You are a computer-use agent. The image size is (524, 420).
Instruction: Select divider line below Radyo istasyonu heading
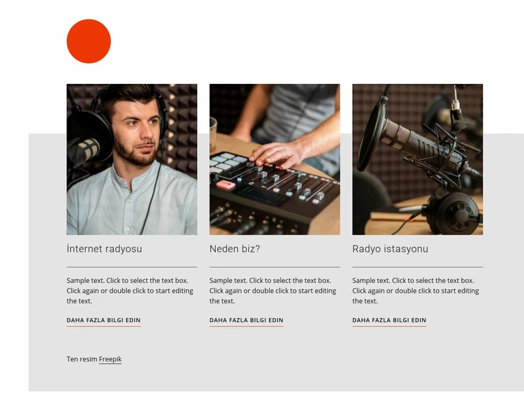coord(417,267)
